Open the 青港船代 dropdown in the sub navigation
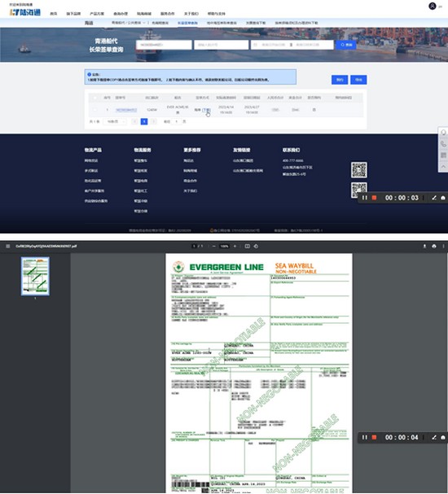This screenshot has width=448, height=494. (x=129, y=23)
